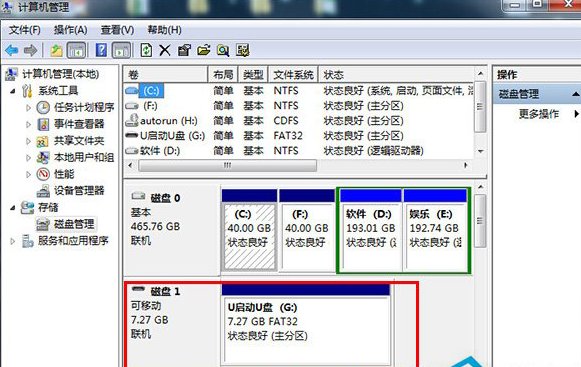Click the 事件查看器 icon in tree
This screenshot has height=367, width=581.
[43, 124]
